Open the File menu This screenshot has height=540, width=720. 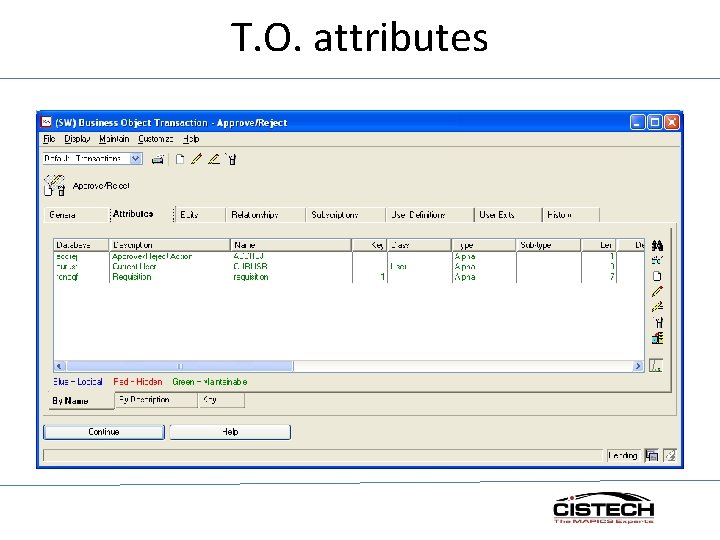tap(49, 139)
